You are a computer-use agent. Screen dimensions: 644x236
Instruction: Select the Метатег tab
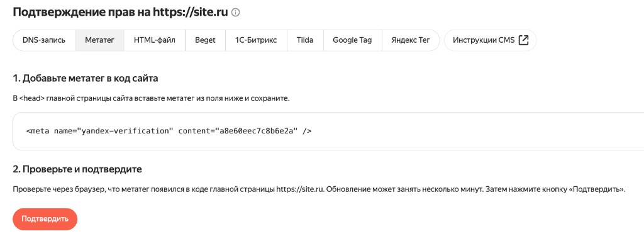click(100, 40)
